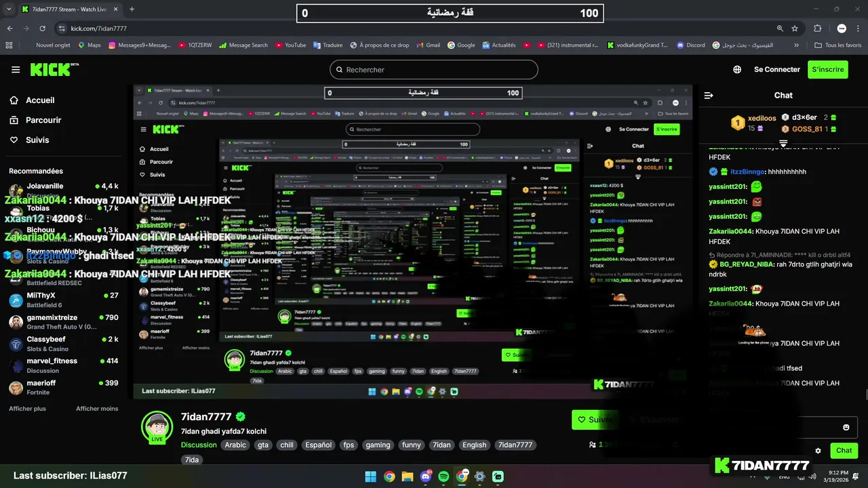Open the marvel_fitness sidebar avatar
Screen dimensions: 868x488
coord(16,365)
